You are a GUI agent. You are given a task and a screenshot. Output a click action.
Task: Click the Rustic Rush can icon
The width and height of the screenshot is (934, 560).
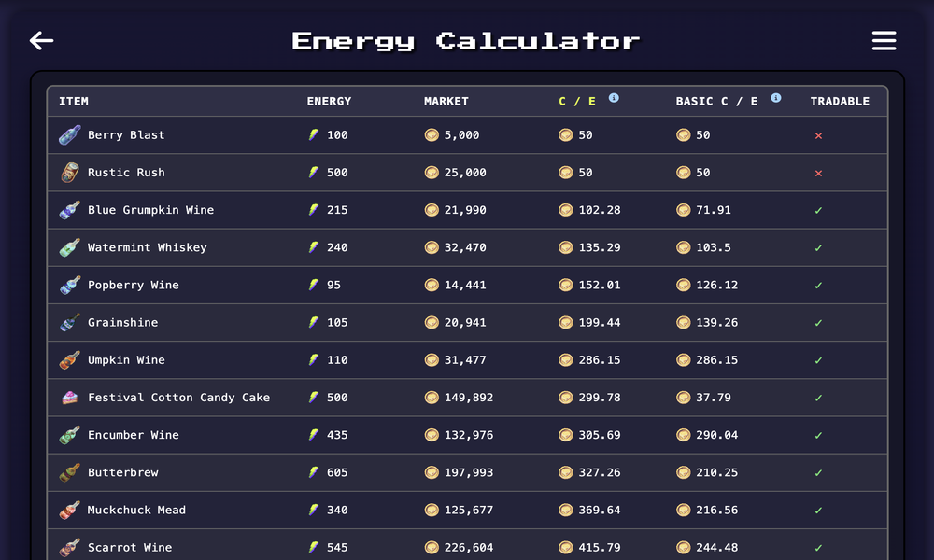(x=70, y=173)
